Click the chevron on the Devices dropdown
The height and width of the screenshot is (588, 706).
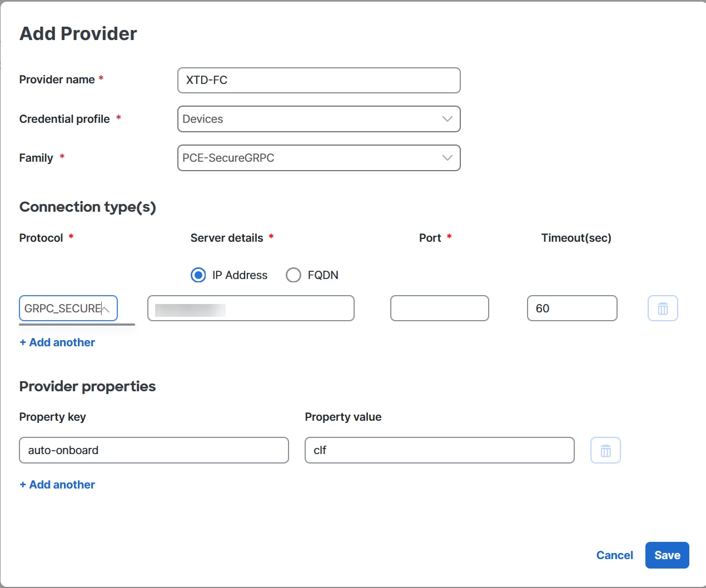446,119
